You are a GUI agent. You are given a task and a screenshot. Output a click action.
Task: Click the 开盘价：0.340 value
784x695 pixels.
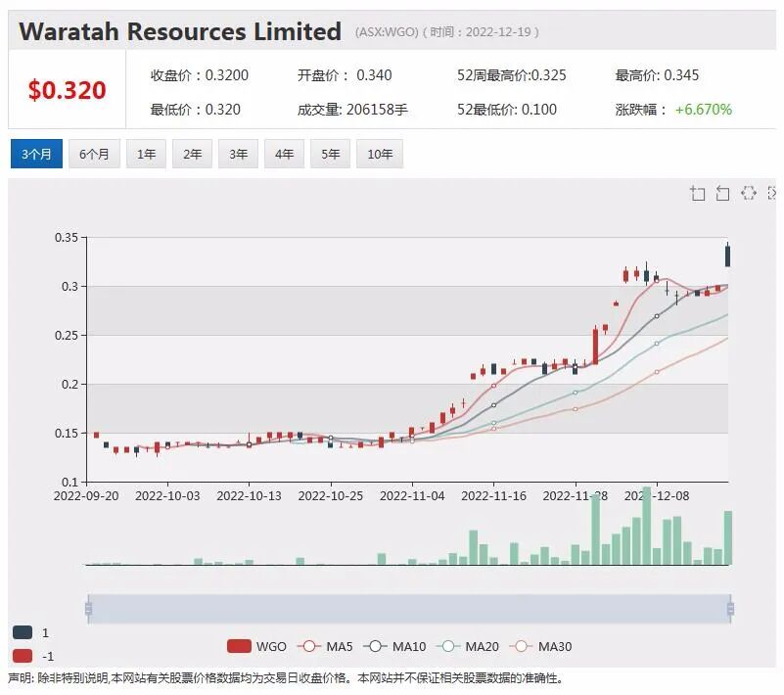coord(345,75)
